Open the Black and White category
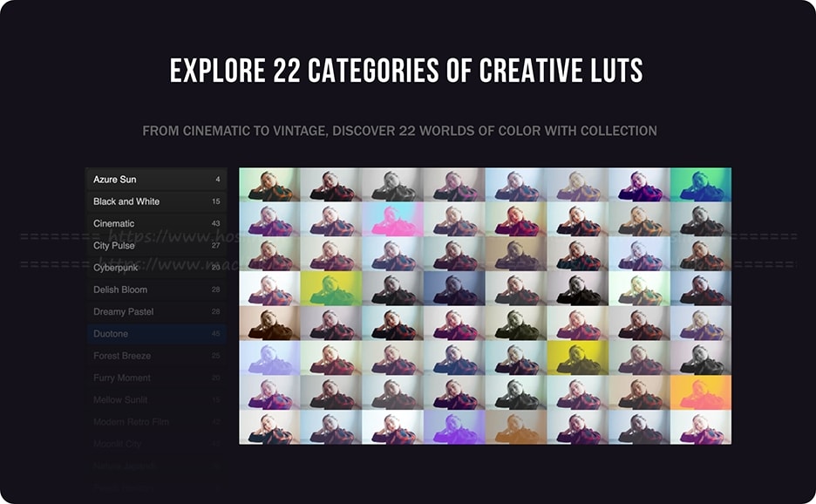 pyautogui.click(x=156, y=201)
